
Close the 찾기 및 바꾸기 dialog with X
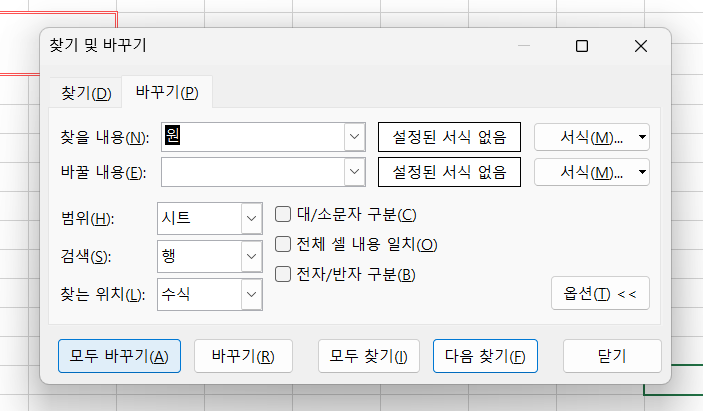click(640, 46)
